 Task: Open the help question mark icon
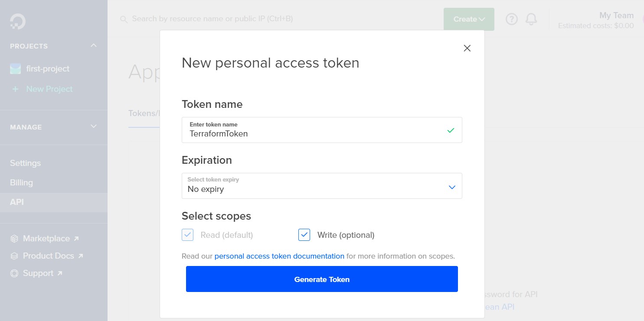pos(512,19)
